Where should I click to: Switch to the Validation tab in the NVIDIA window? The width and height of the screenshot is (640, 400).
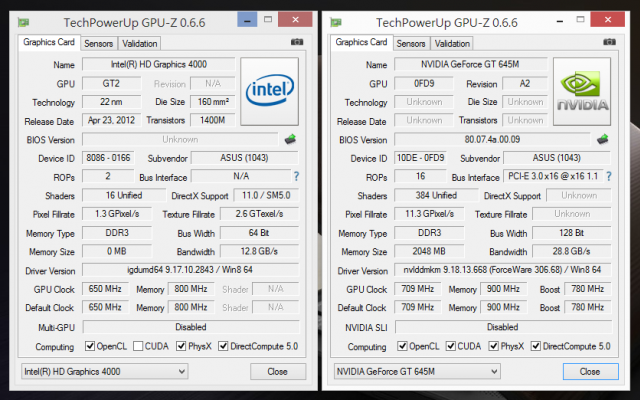[452, 44]
